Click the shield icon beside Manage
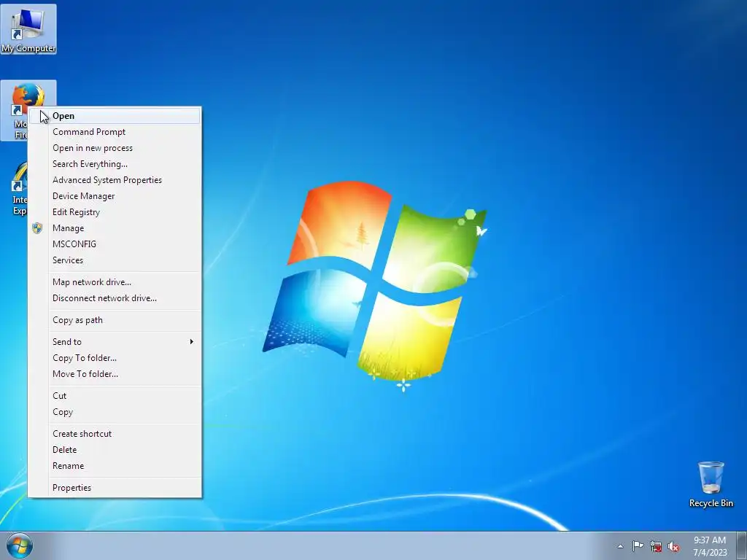747x560 pixels. tap(37, 228)
